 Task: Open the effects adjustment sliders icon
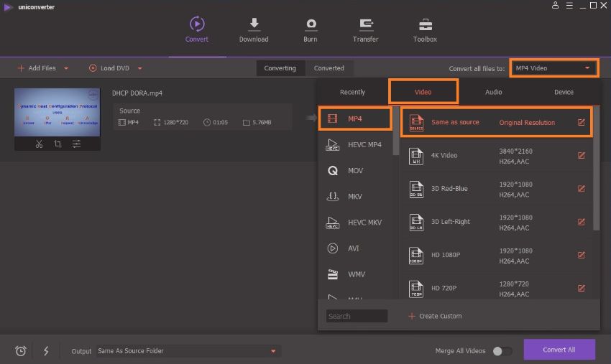click(x=76, y=144)
